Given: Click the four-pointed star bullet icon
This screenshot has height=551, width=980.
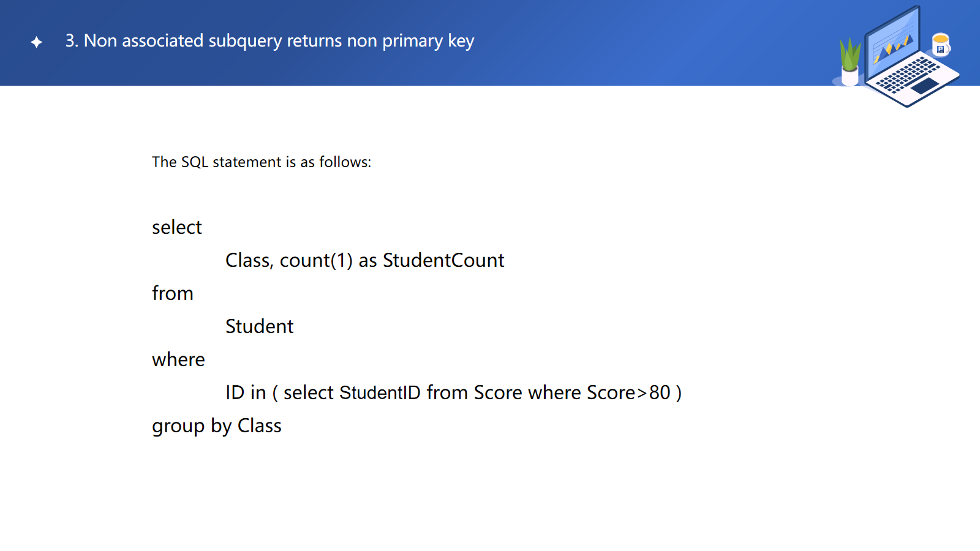Looking at the screenshot, I should coord(37,42).
